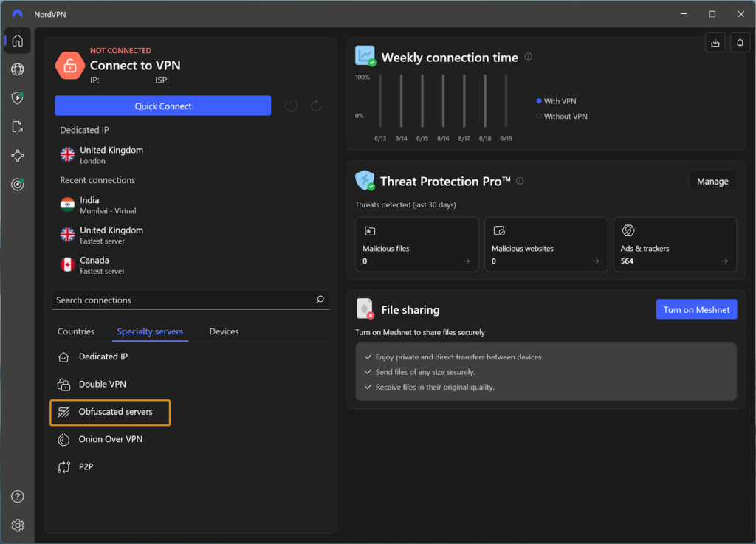Click Threat Protection Pro info icon

coord(520,181)
